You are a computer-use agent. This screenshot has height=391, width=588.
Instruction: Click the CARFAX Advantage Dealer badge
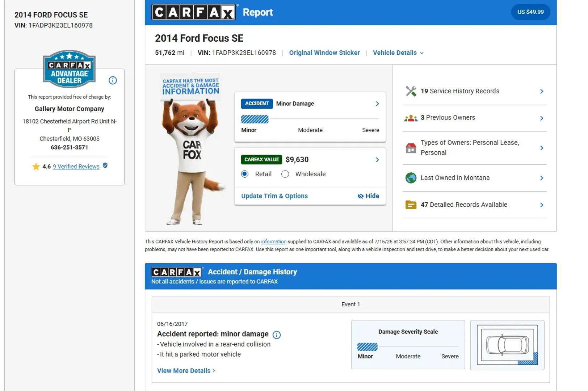(69, 69)
